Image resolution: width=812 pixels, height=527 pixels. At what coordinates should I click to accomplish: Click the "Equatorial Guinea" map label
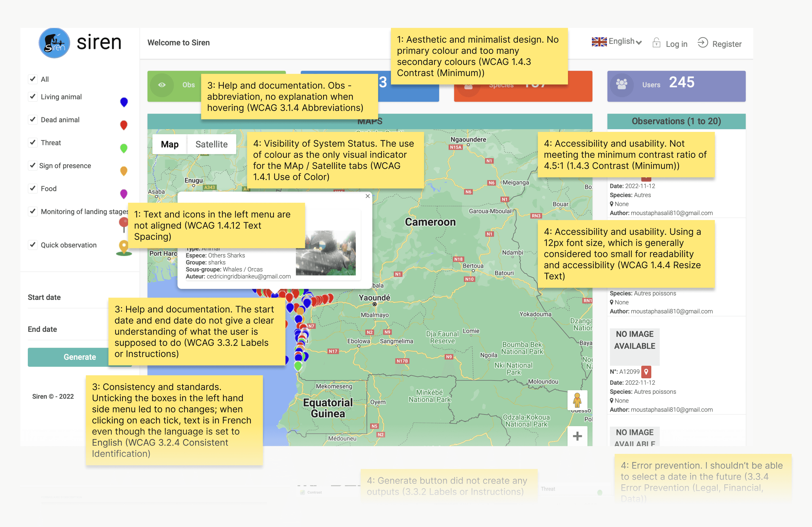point(328,408)
